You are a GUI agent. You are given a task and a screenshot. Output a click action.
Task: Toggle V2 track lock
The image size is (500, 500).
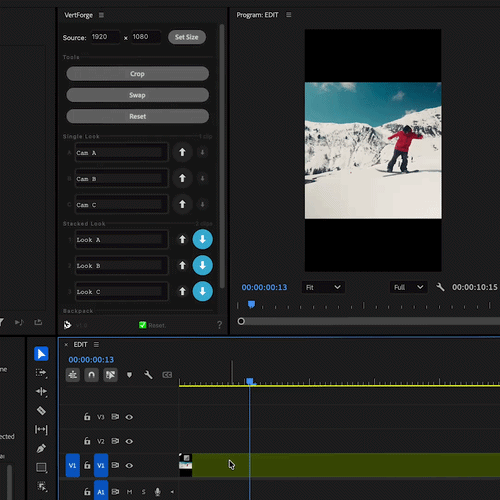point(87,441)
